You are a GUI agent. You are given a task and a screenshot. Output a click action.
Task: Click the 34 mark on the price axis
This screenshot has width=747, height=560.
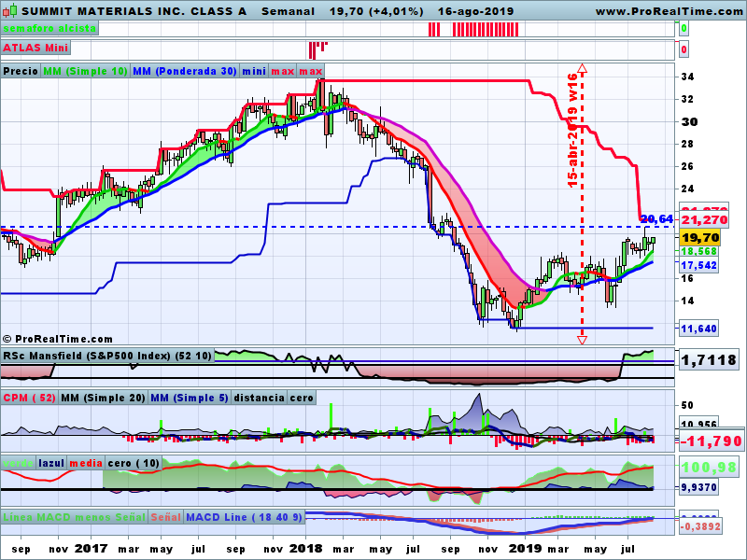pyautogui.click(x=687, y=77)
